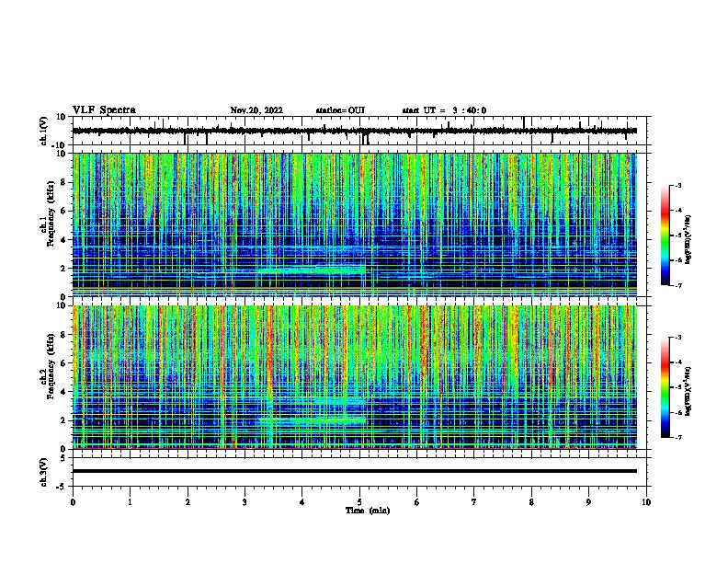728x563 pixels.
Task: Click the 'Time (min)' x-axis label
Action: pos(368,511)
